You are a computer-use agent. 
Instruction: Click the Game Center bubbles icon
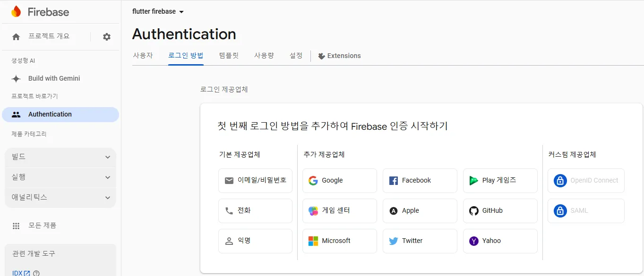(313, 211)
